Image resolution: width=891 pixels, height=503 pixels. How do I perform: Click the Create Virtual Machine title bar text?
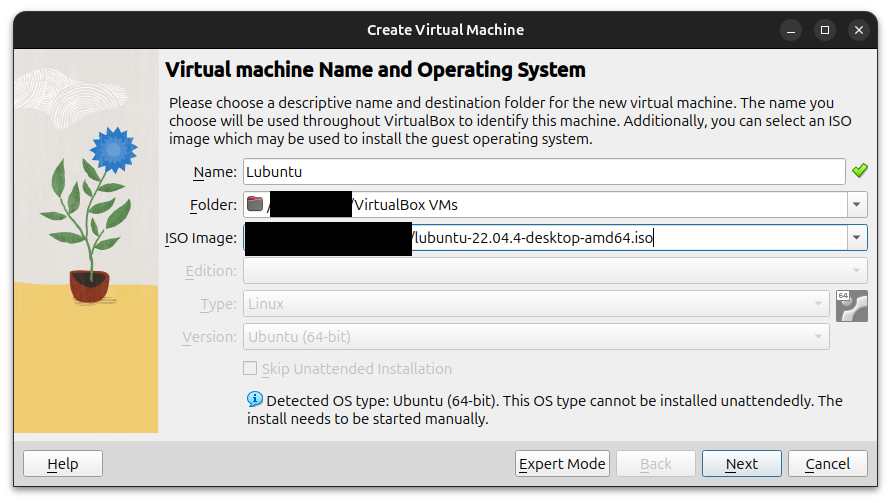(x=446, y=30)
